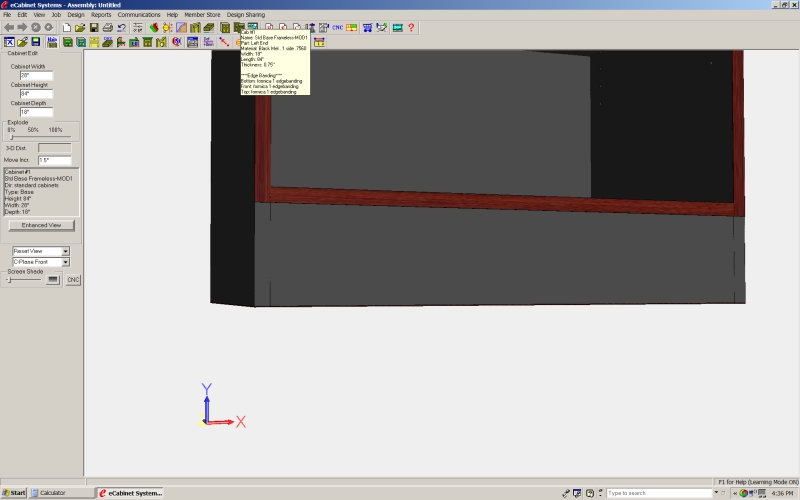The image size is (800, 500).
Task: Save using the floppy disk icon in top toolbar
Action: click(x=94, y=28)
